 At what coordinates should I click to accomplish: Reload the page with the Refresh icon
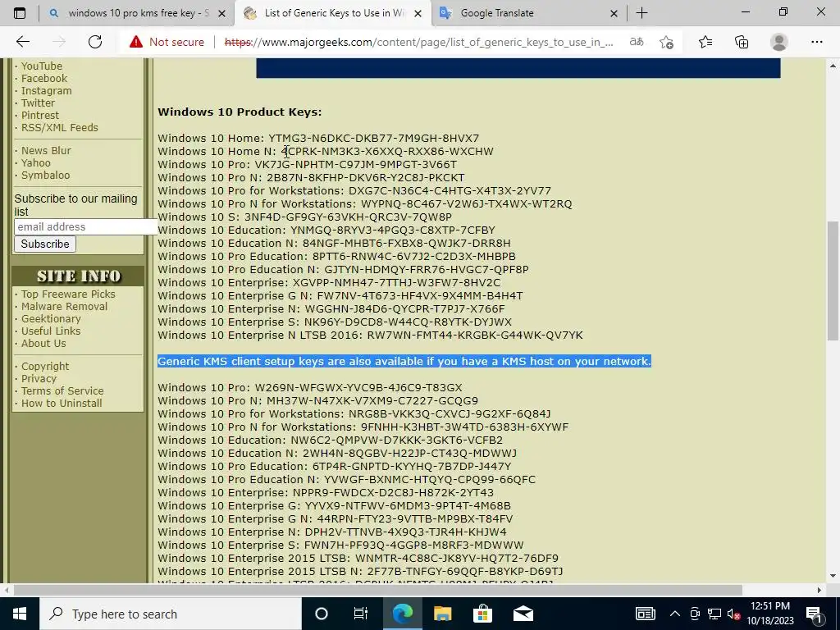tap(95, 42)
